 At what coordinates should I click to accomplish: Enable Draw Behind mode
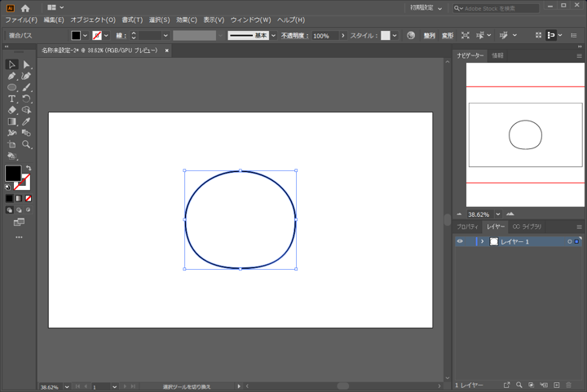(19, 210)
